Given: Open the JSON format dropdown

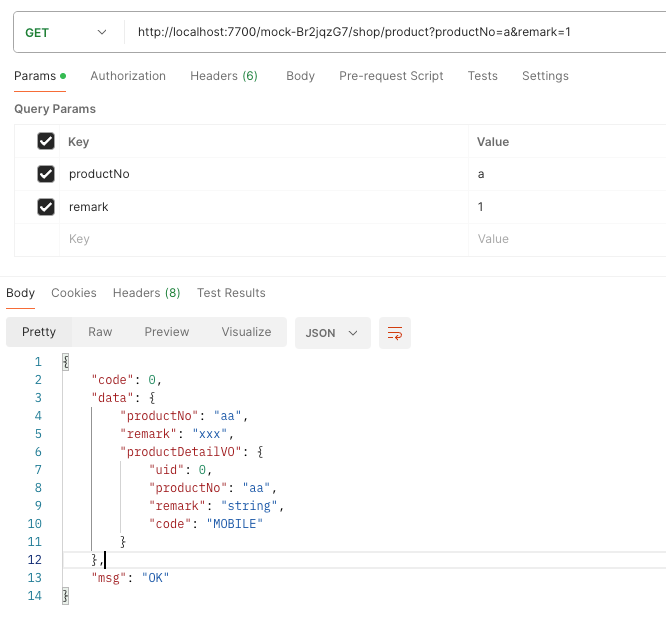Looking at the screenshot, I should tap(332, 333).
